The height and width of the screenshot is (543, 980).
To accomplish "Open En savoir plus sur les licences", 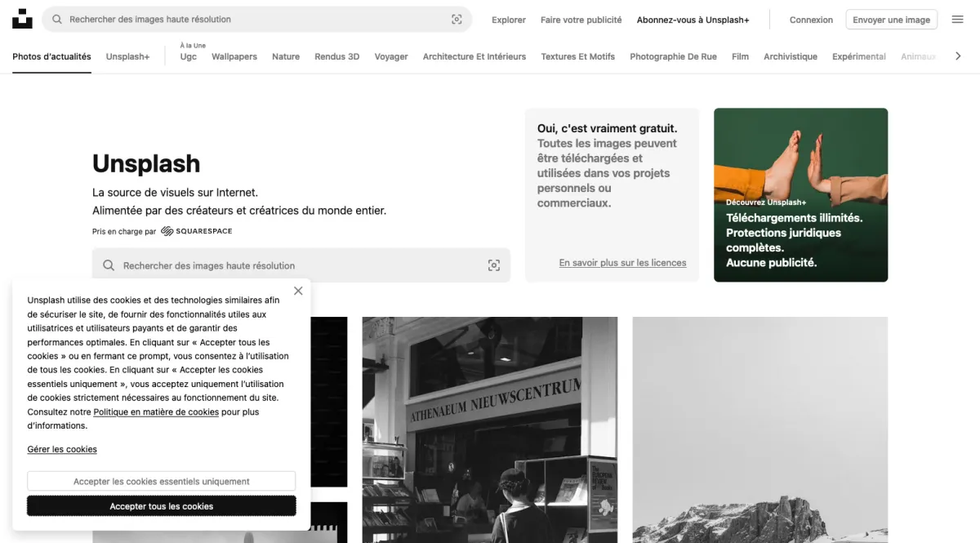I will click(x=622, y=263).
